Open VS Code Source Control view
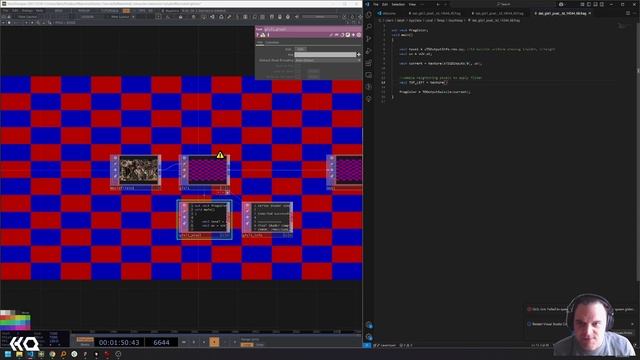 [x=369, y=39]
